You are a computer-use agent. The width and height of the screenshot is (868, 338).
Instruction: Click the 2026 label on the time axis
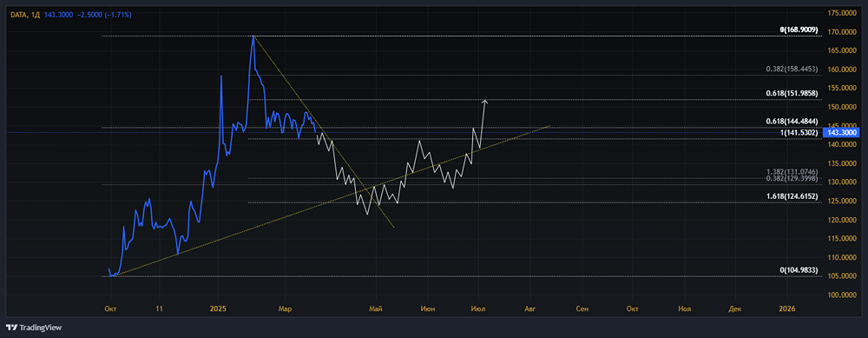tap(787, 308)
